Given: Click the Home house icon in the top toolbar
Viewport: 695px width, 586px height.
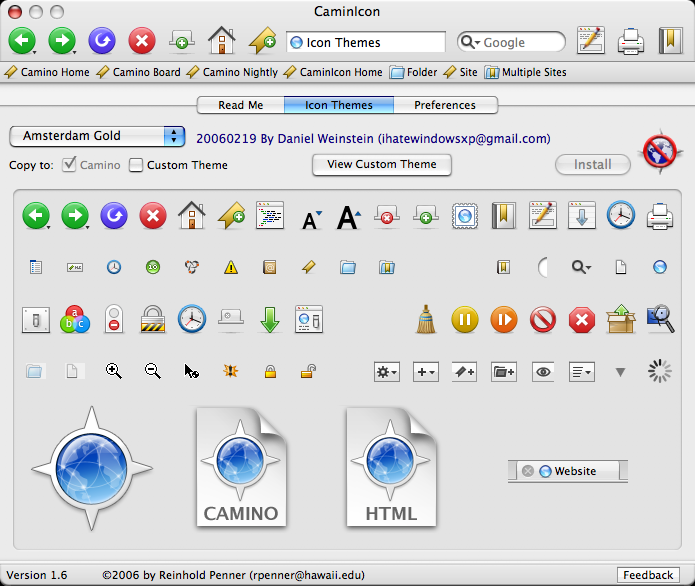Looking at the screenshot, I should (222, 40).
